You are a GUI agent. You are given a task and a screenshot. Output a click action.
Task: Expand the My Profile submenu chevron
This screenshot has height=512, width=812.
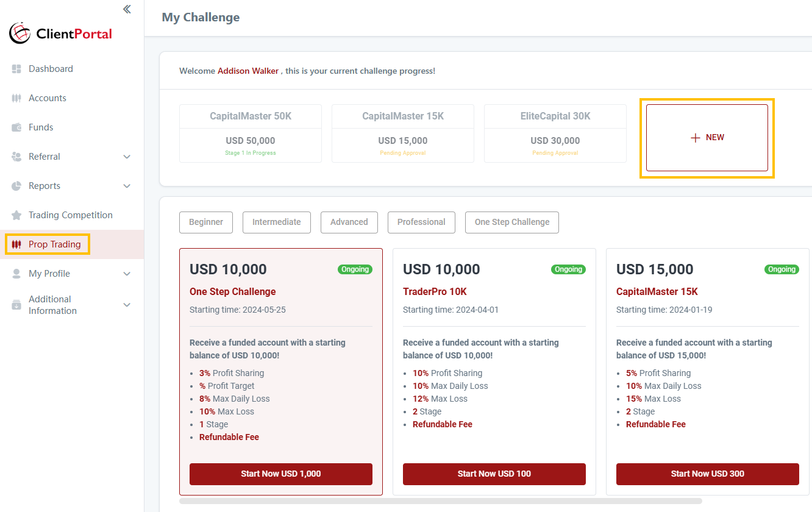click(x=127, y=274)
